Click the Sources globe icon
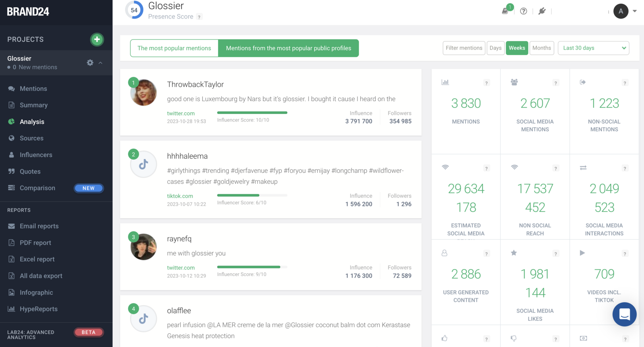Screen dimensions: 644x347 [11, 138]
